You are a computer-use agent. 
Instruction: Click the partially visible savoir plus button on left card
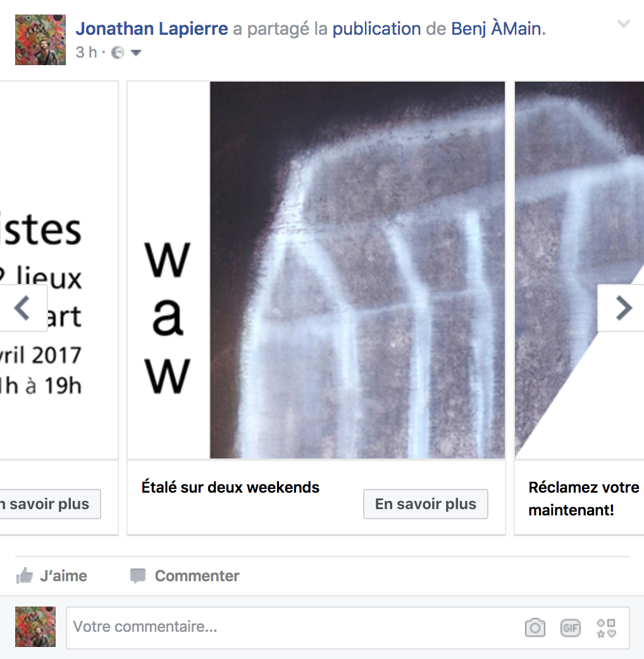coord(50,503)
